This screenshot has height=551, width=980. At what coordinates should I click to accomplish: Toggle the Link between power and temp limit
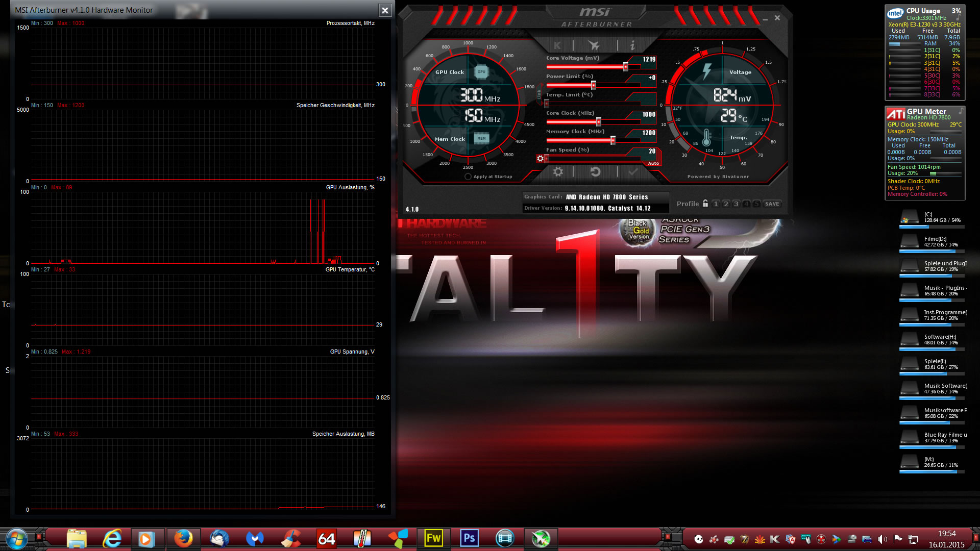click(x=539, y=94)
